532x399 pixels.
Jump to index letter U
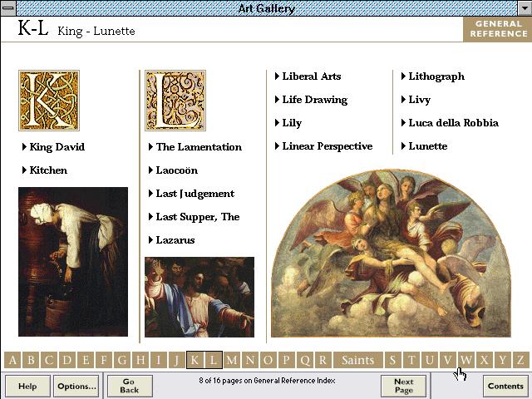[430, 360]
